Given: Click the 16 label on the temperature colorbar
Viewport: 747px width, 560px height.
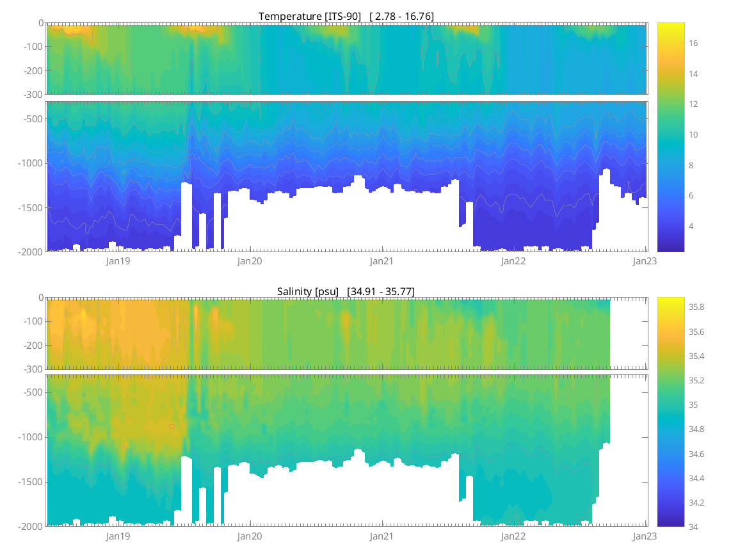Looking at the screenshot, I should point(693,44).
